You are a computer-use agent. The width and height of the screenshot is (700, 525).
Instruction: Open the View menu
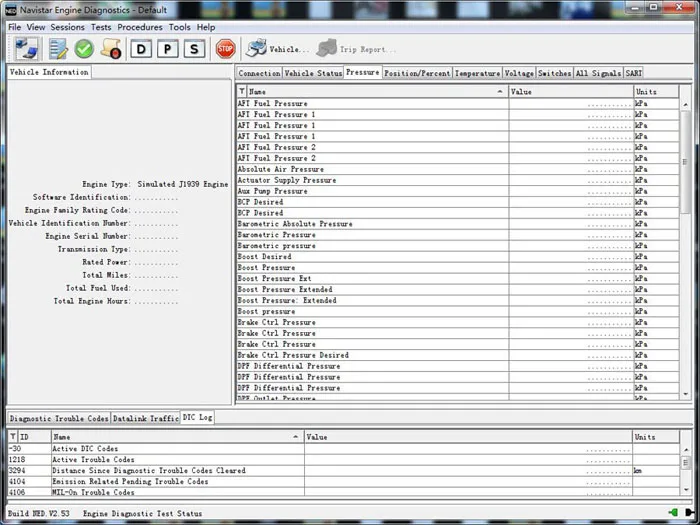[36, 27]
